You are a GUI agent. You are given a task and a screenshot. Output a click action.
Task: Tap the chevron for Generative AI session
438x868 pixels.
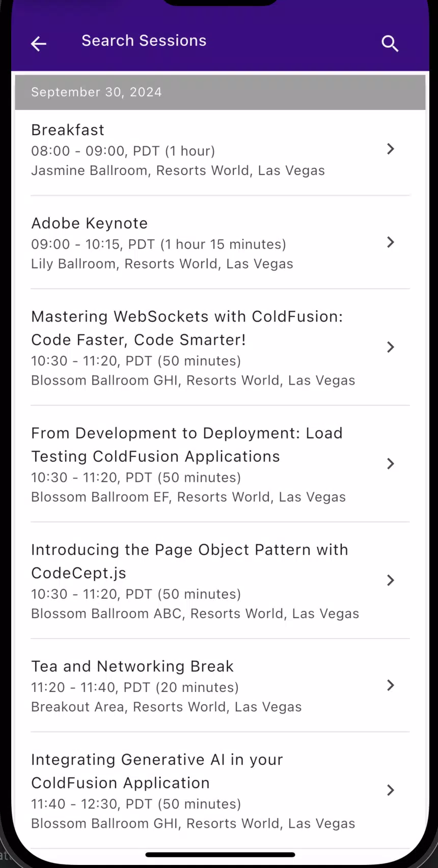[x=390, y=790]
